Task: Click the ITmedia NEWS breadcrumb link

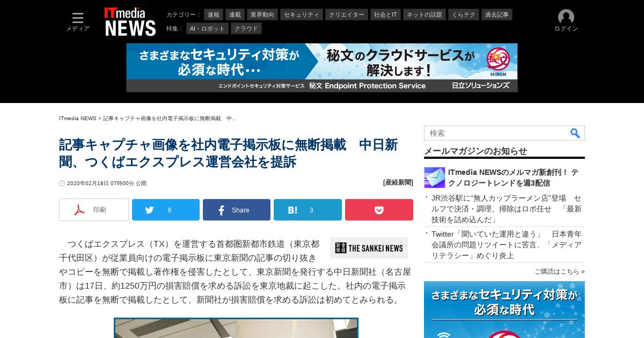Action: pos(78,118)
